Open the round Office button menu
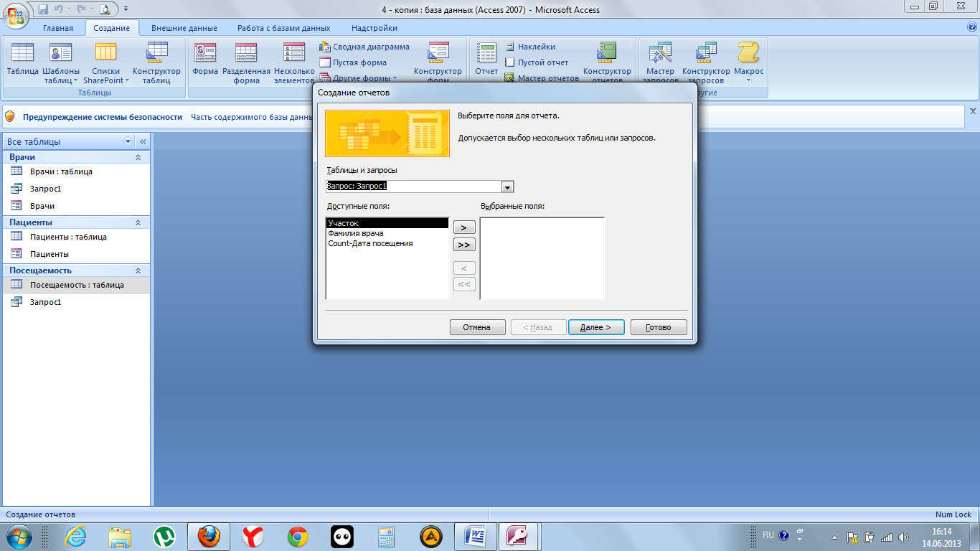The height and width of the screenshot is (551, 980). [x=16, y=15]
